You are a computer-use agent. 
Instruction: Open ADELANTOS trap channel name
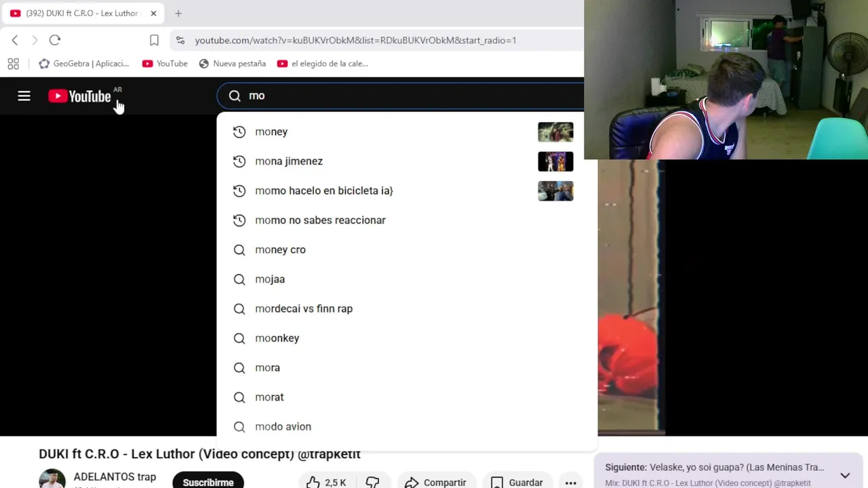pos(115,477)
